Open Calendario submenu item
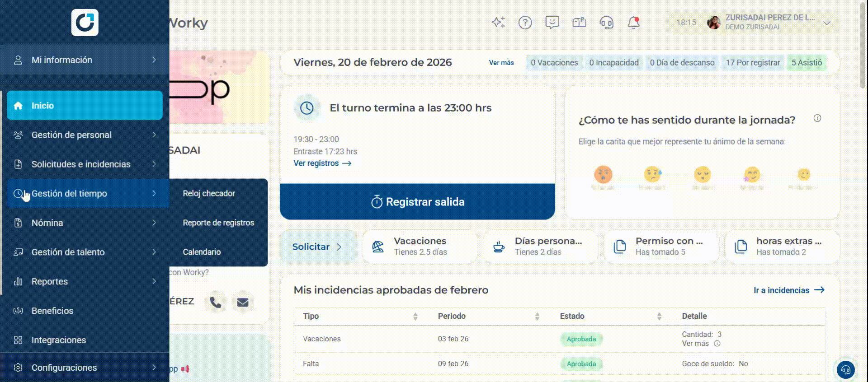Viewport: 868px width, 382px height. tap(202, 252)
